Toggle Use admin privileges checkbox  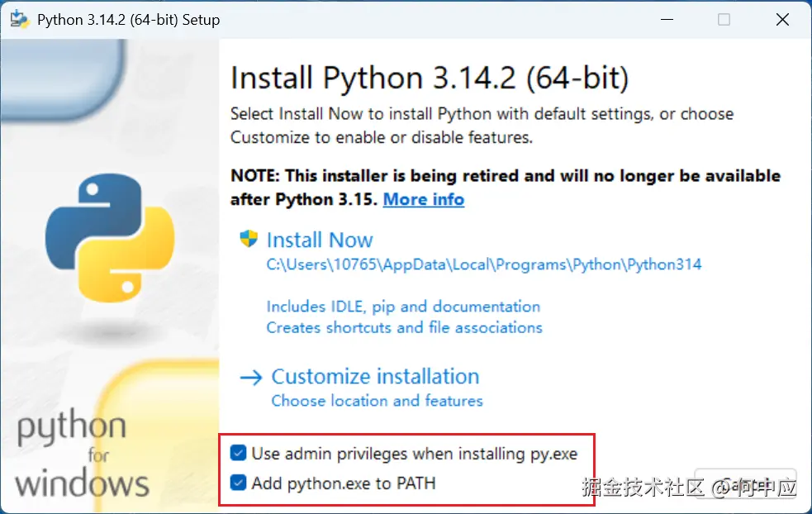pyautogui.click(x=239, y=453)
